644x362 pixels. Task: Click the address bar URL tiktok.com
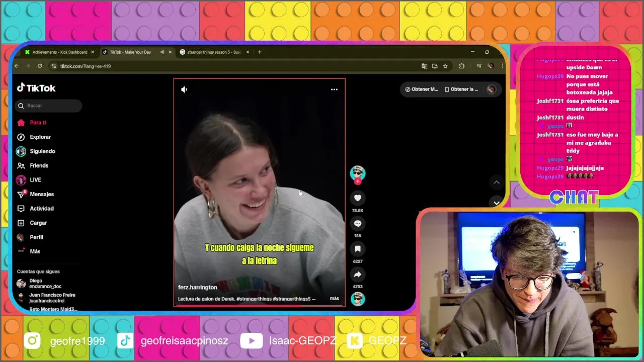(86, 66)
